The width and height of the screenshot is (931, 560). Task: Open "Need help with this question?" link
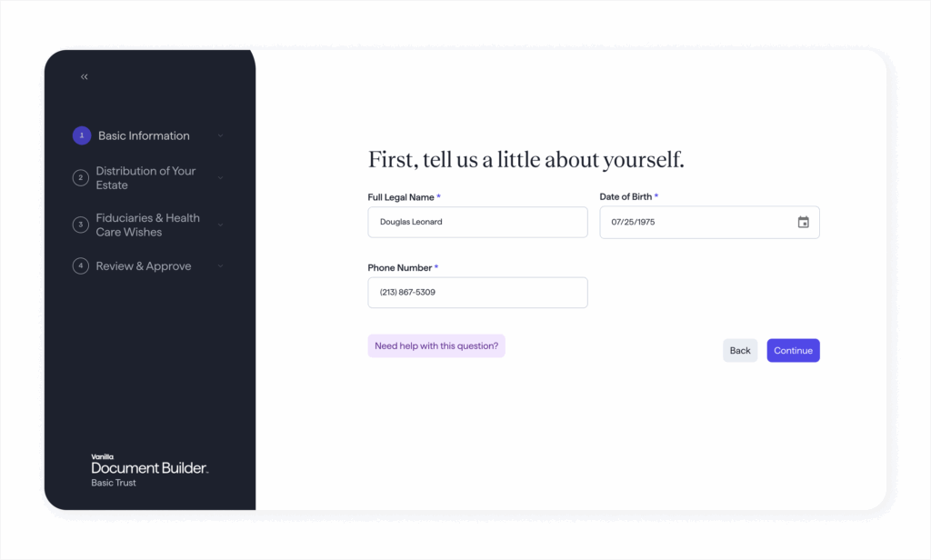click(x=436, y=346)
